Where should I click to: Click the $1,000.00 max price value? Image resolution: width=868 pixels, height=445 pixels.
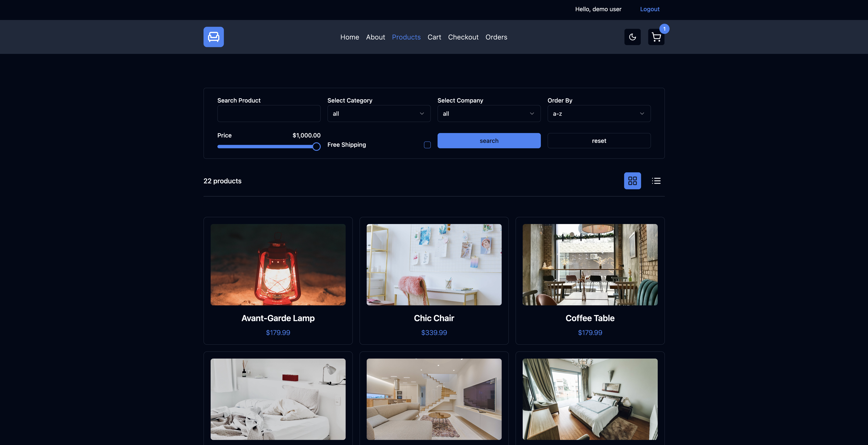[306, 135]
